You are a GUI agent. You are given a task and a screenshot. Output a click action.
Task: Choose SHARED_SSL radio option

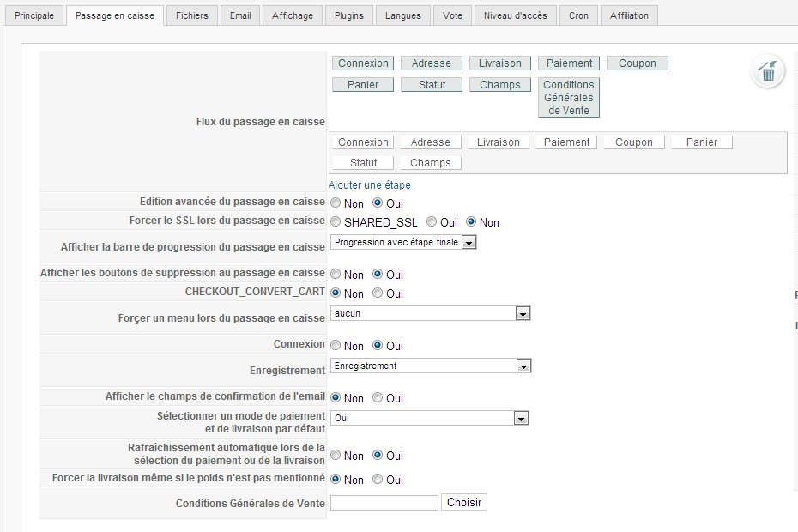[x=336, y=222]
